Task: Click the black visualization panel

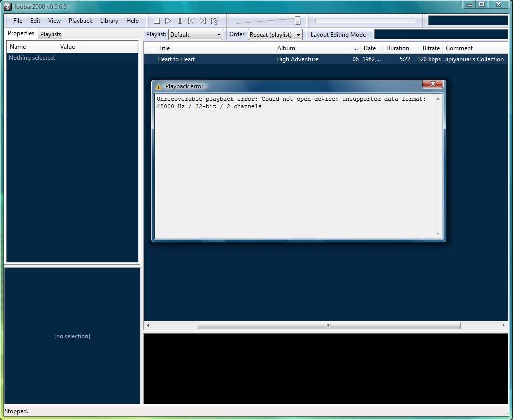Action: click(x=326, y=369)
